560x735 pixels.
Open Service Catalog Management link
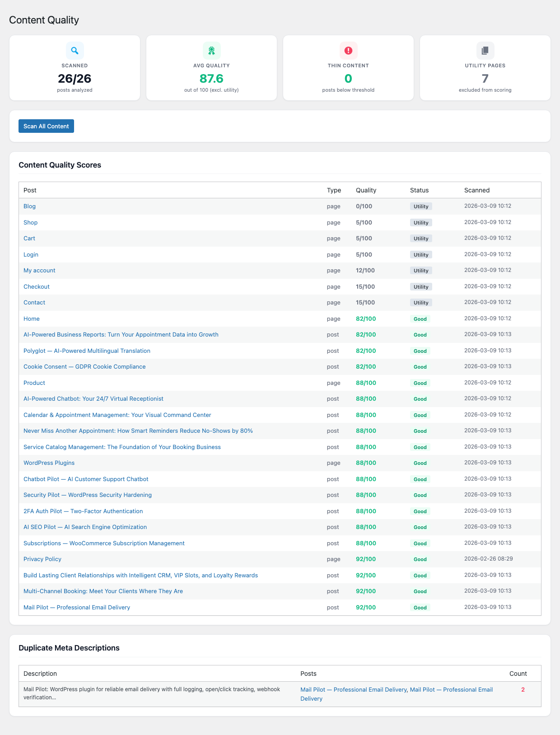122,447
